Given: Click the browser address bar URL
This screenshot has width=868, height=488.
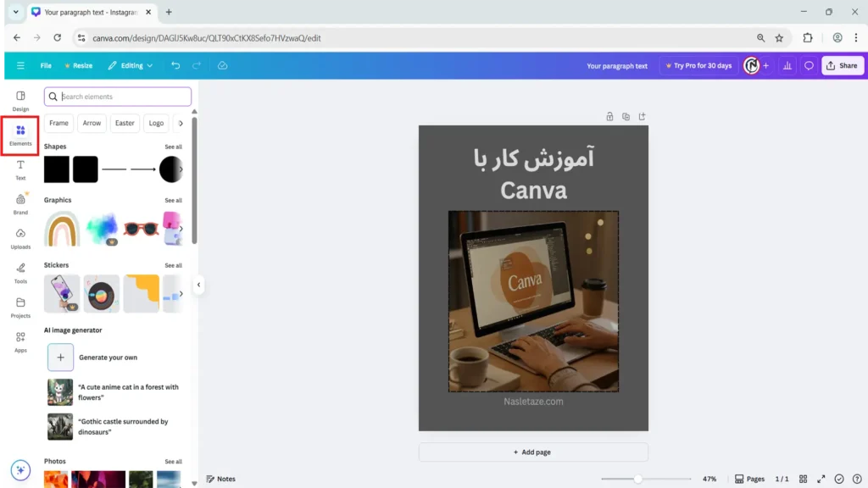Looking at the screenshot, I should [207, 38].
